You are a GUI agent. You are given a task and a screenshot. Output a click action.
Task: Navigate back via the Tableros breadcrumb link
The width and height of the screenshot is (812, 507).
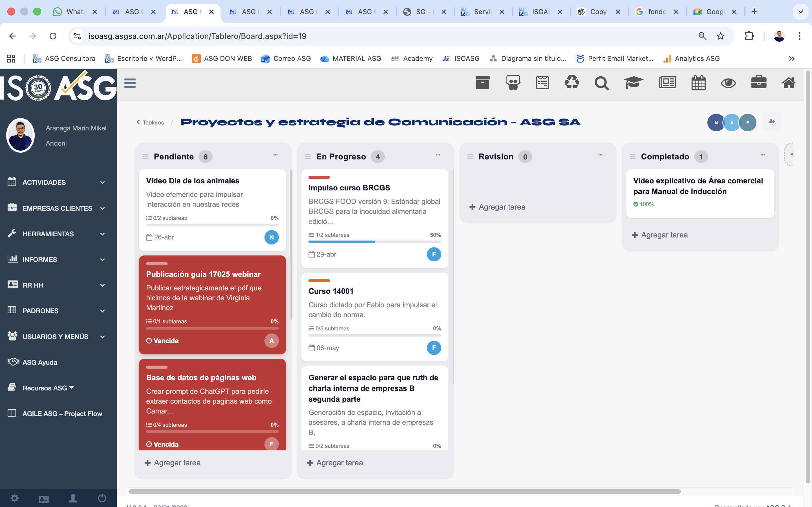(x=153, y=122)
